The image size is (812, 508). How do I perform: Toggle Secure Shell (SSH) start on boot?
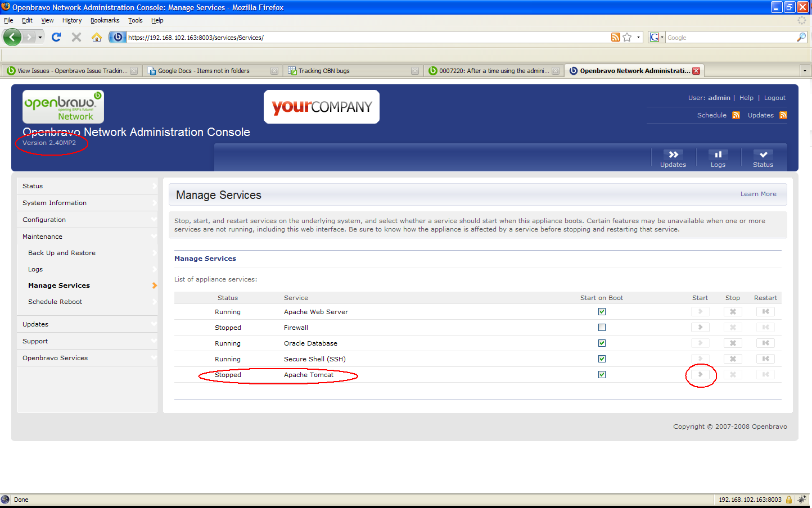[602, 359]
